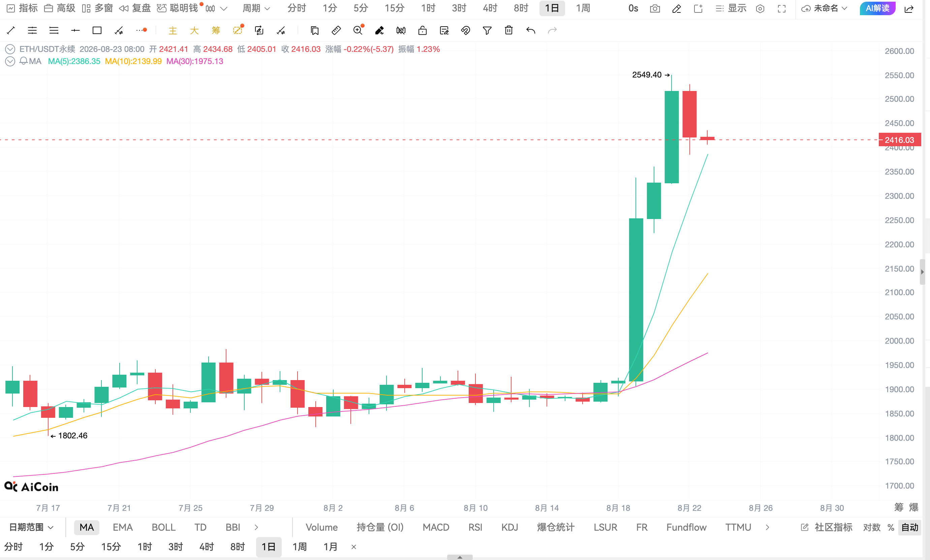Viewport: 930px width, 560px height.
Task: Toggle logarithmic 对数 scale
Action: coord(871,527)
